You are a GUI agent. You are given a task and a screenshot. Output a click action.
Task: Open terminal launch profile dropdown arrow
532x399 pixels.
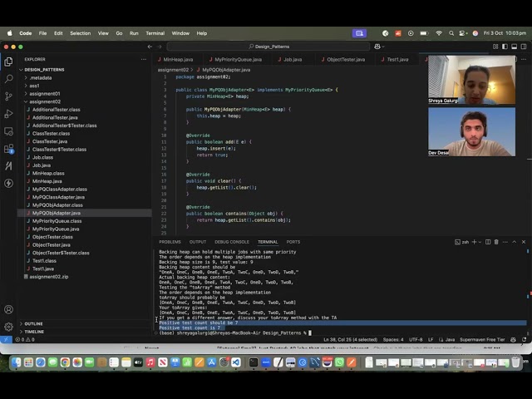click(x=480, y=242)
